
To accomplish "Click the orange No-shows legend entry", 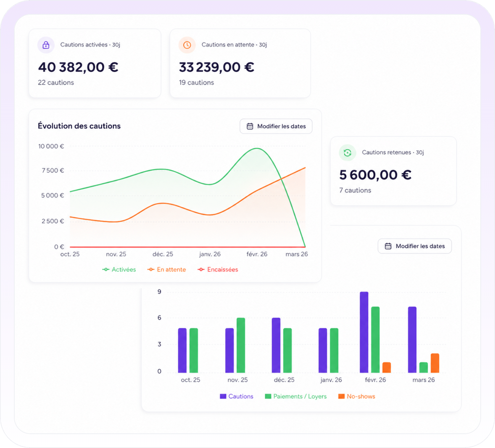I will pos(356,396).
